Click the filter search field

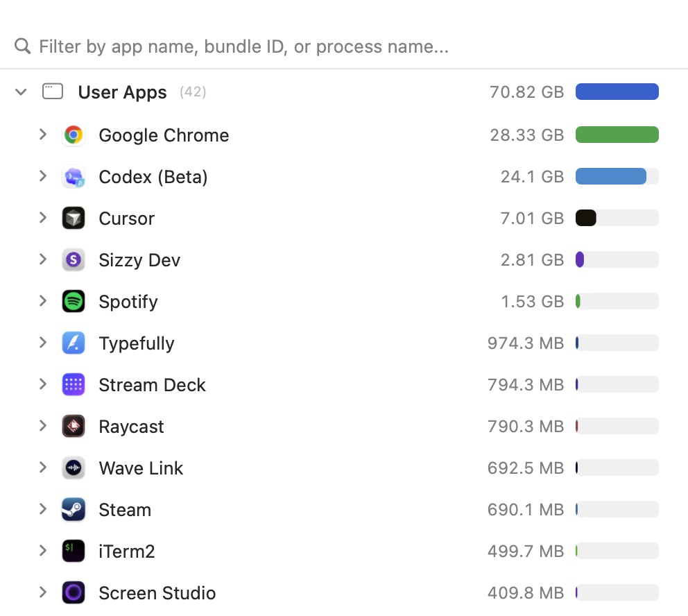click(344, 46)
